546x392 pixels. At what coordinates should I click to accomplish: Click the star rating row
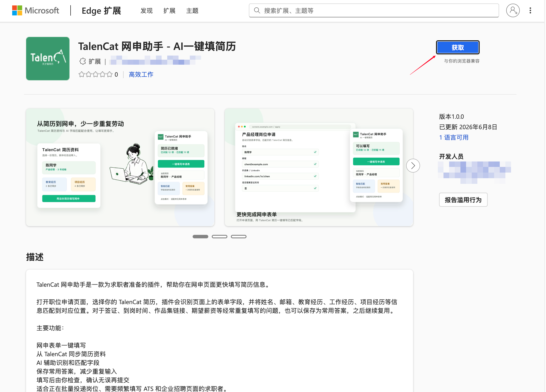[x=96, y=74]
